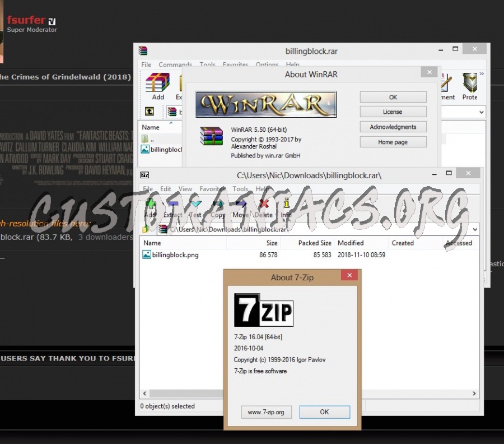504x444 pixels.
Task: Open the Options menu in WinRAR
Action: click(x=267, y=64)
